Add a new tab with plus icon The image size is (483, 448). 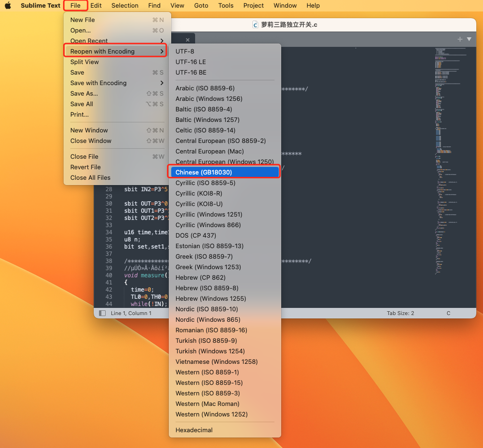[460, 39]
